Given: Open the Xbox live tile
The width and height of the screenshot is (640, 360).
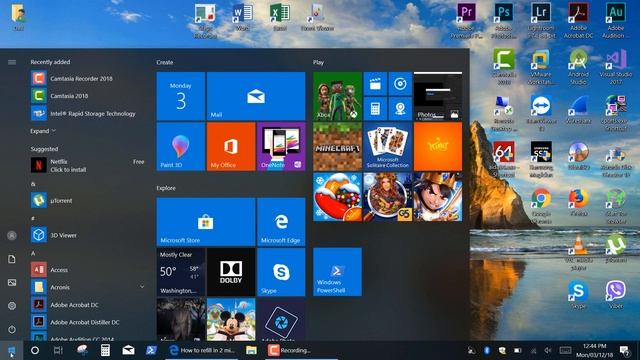Looking at the screenshot, I should (x=338, y=96).
